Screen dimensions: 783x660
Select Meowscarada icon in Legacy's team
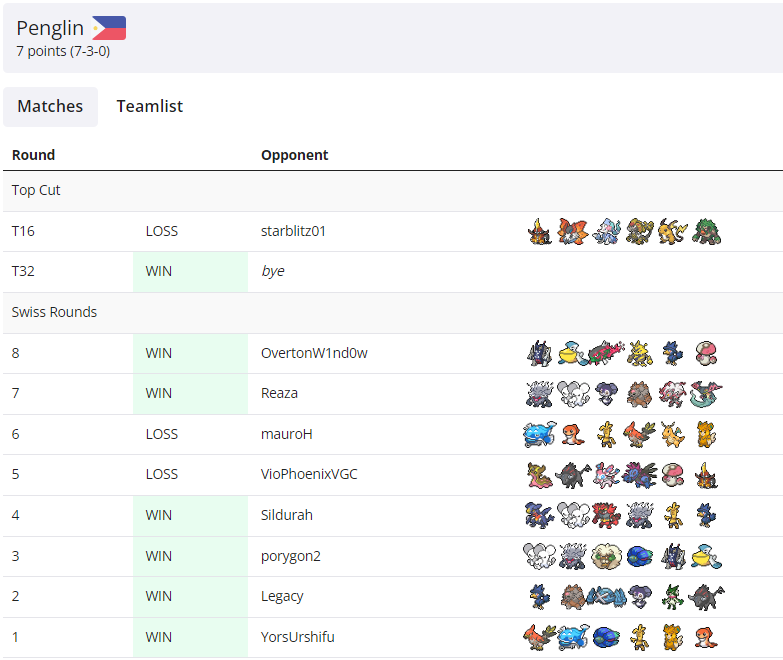673,597
